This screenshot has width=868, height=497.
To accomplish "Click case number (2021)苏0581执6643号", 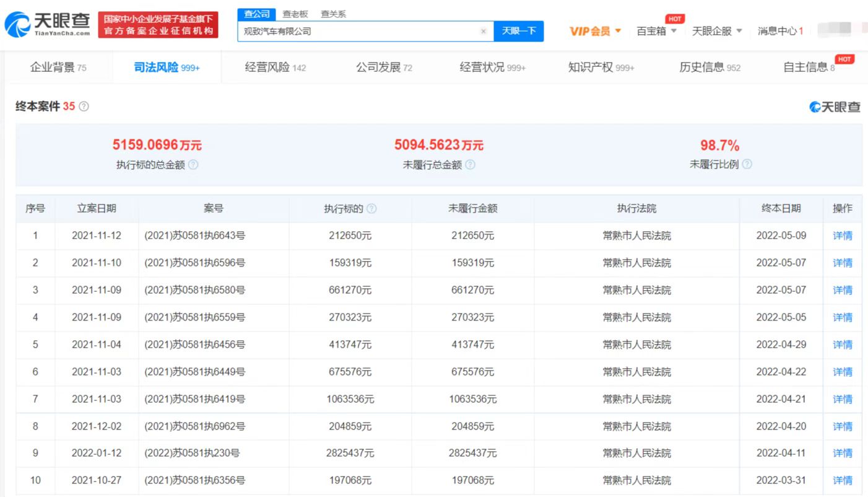I will click(x=194, y=235).
